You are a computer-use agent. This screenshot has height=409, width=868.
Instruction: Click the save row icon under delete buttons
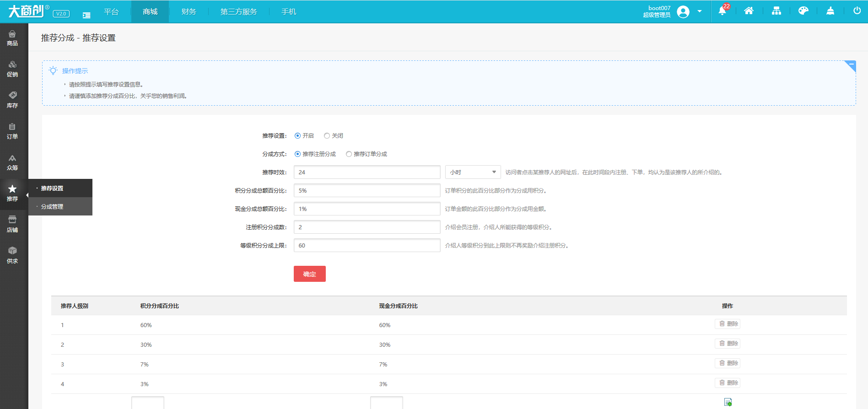(x=728, y=402)
